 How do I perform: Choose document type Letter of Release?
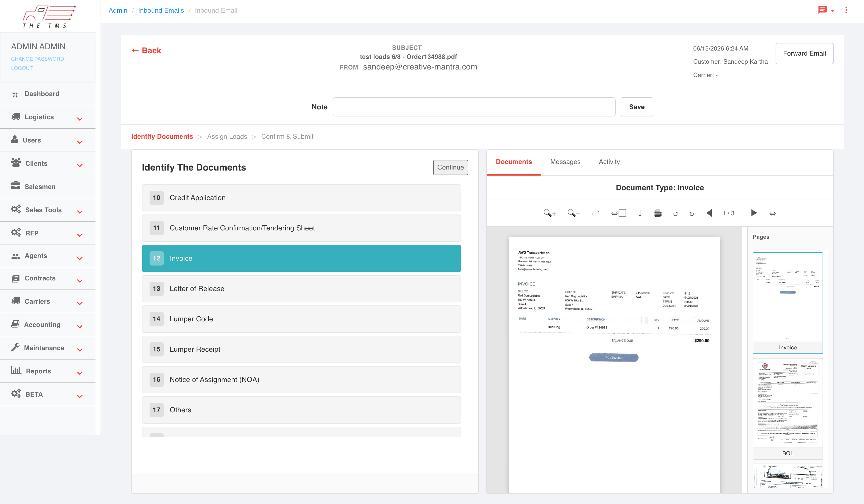[x=301, y=289]
